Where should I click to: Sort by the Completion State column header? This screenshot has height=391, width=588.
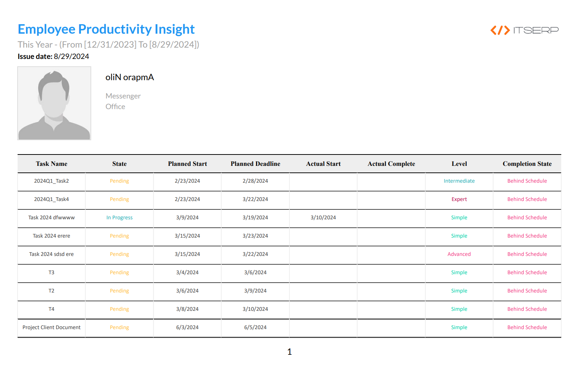point(527,164)
